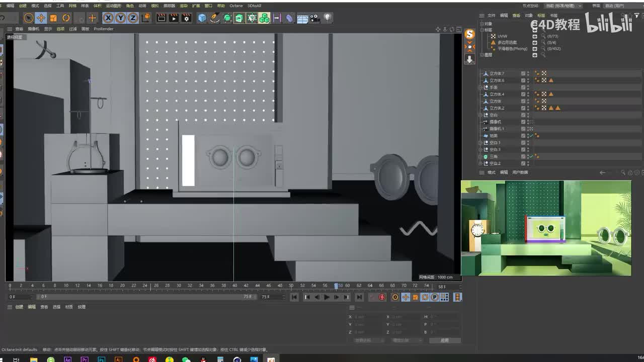644x362 pixels.
Task: Open the render settings clapperboard icon
Action: [186, 18]
